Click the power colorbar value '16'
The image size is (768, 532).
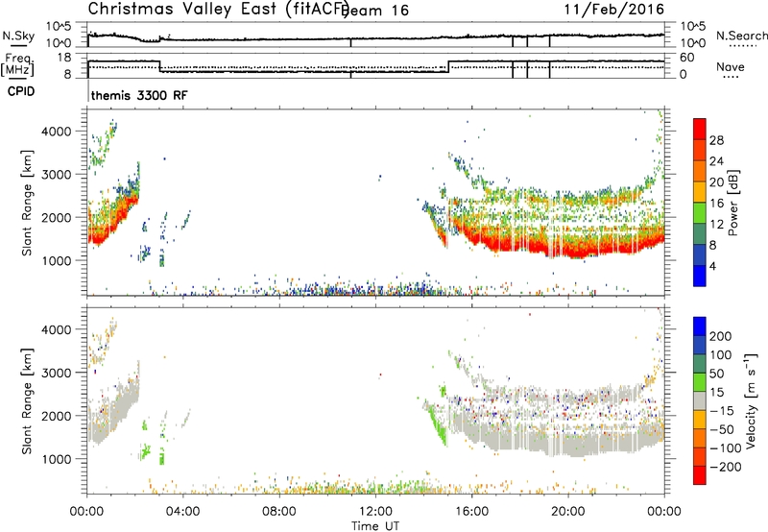point(716,204)
